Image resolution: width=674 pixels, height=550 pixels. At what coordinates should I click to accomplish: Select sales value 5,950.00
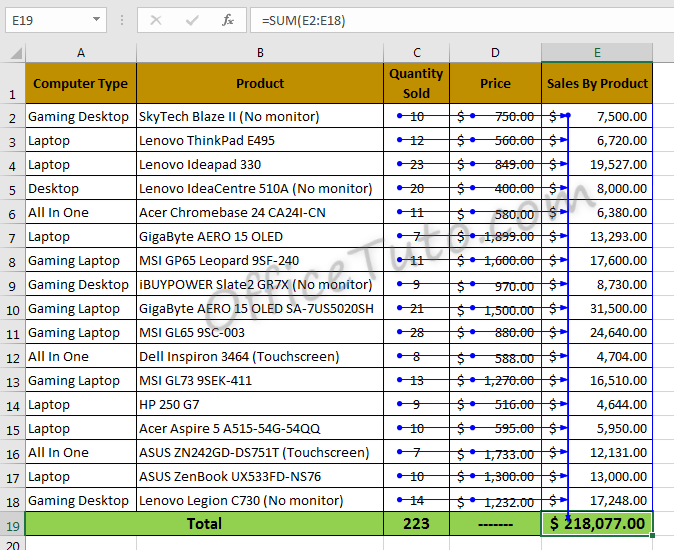click(597, 428)
